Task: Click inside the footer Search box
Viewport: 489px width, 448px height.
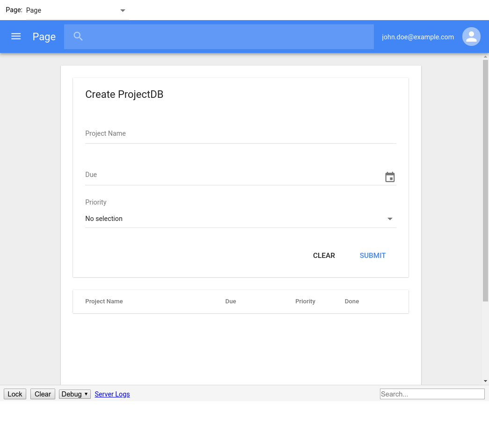Action: [431, 394]
